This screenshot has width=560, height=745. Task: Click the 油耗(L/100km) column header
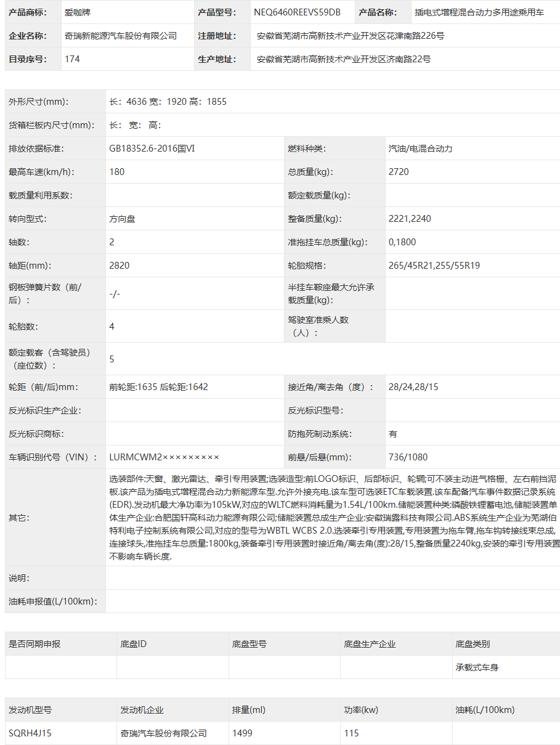point(485,710)
